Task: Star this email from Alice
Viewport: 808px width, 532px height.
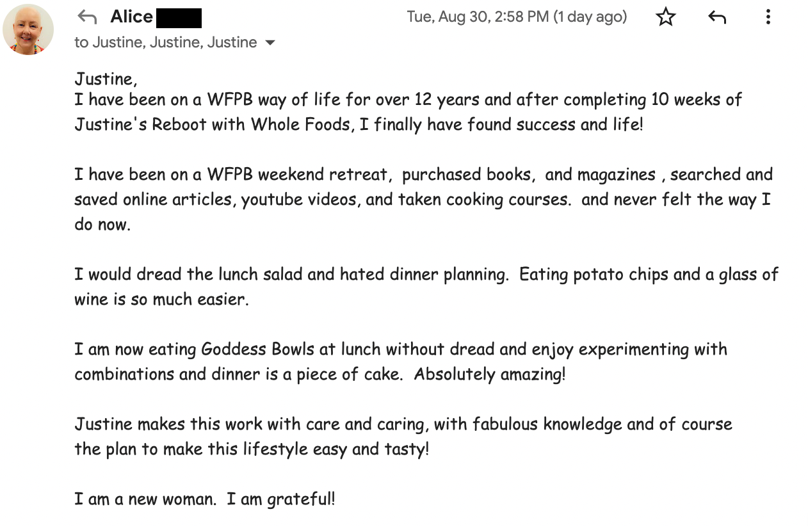Action: pos(666,17)
